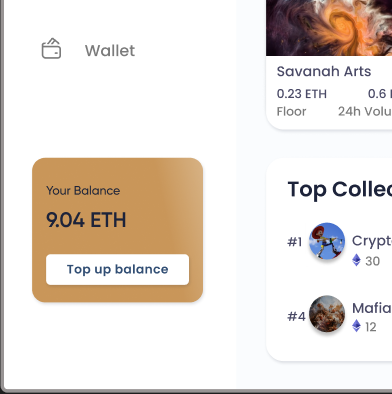Click the 9.04 ETH balance amount
392x394 pixels.
point(86,220)
